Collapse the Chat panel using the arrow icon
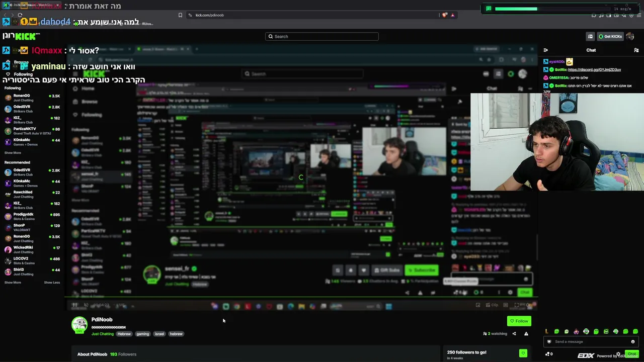The width and height of the screenshot is (644, 362). [x=546, y=50]
